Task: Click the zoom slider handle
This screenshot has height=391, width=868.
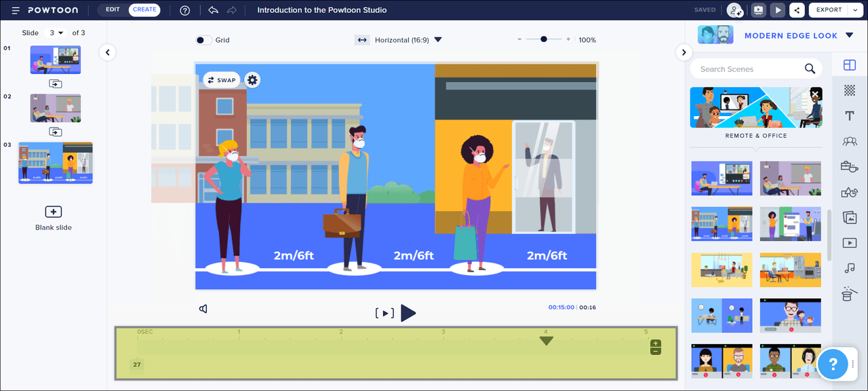Action: click(544, 39)
